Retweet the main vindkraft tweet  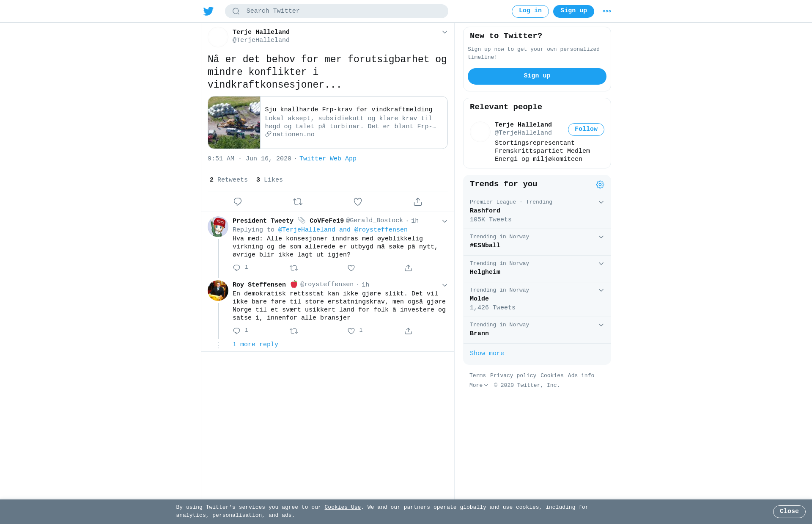click(298, 202)
